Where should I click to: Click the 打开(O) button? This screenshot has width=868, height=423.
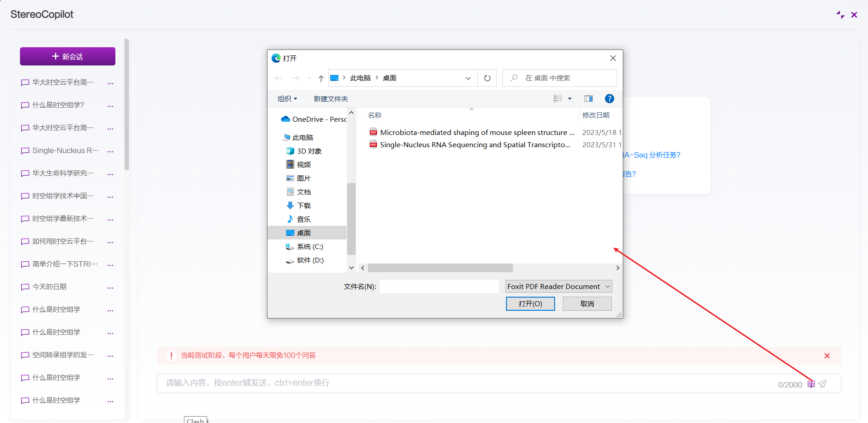(x=530, y=304)
